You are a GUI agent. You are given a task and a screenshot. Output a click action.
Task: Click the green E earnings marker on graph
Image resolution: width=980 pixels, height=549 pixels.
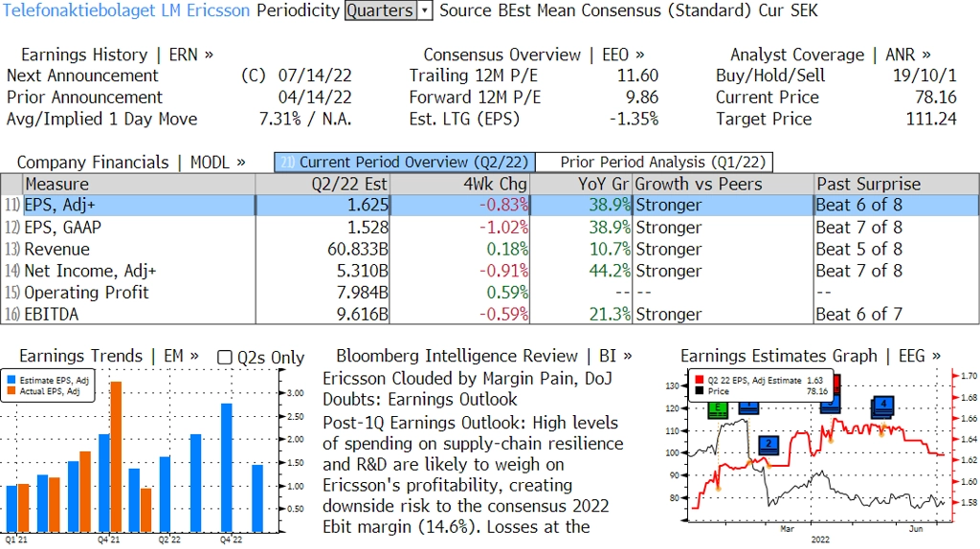pyautogui.click(x=718, y=409)
